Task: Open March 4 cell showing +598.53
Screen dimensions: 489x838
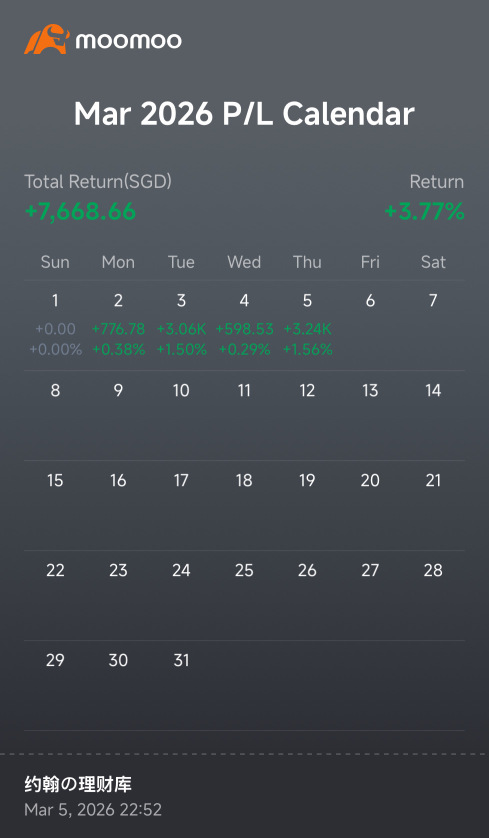Action: coord(244,325)
